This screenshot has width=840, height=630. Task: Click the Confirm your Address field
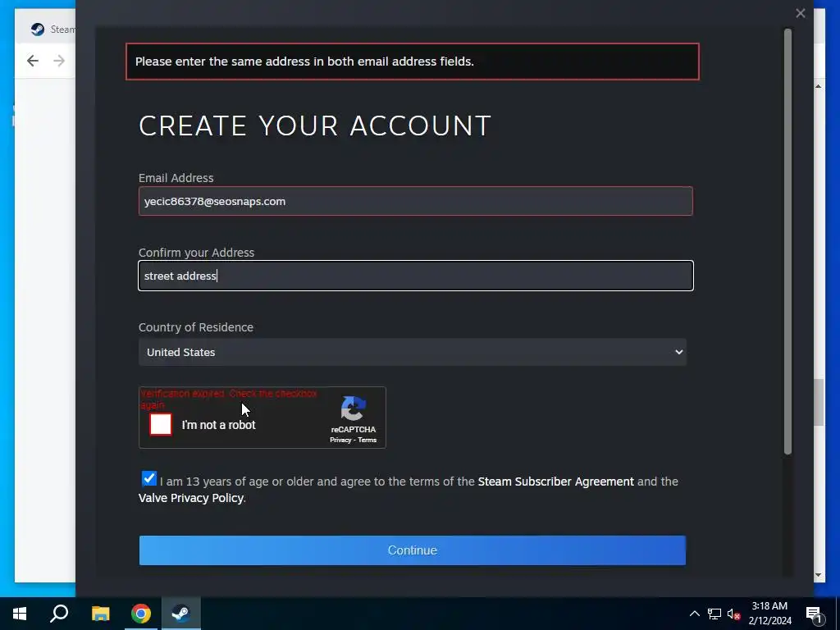(x=415, y=276)
